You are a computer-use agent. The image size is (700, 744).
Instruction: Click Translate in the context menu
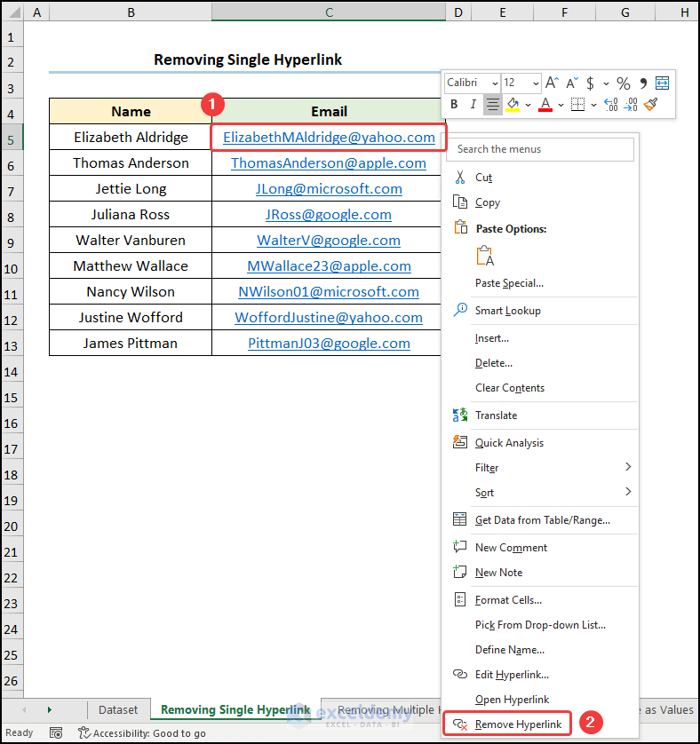point(540,416)
